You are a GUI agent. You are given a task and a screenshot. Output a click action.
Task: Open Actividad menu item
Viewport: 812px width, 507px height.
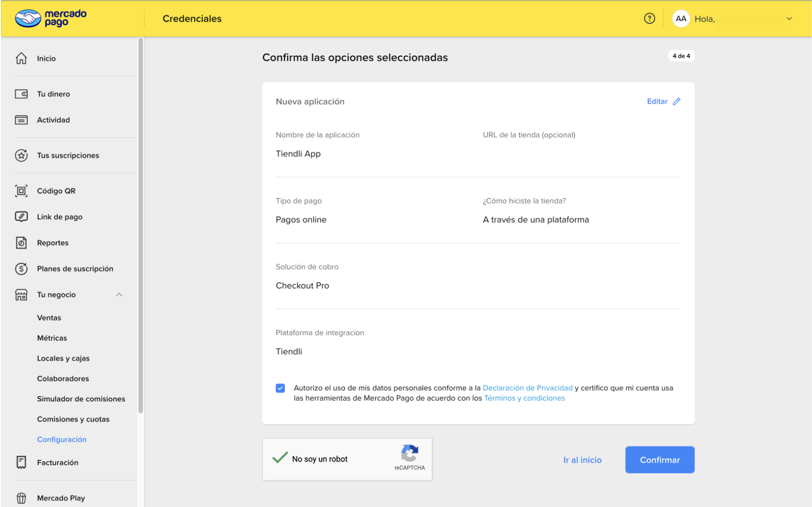click(53, 120)
